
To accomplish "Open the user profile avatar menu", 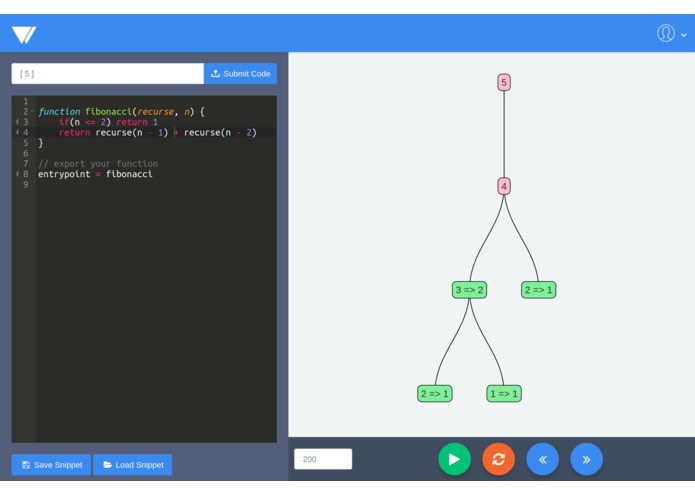I will 665,33.
